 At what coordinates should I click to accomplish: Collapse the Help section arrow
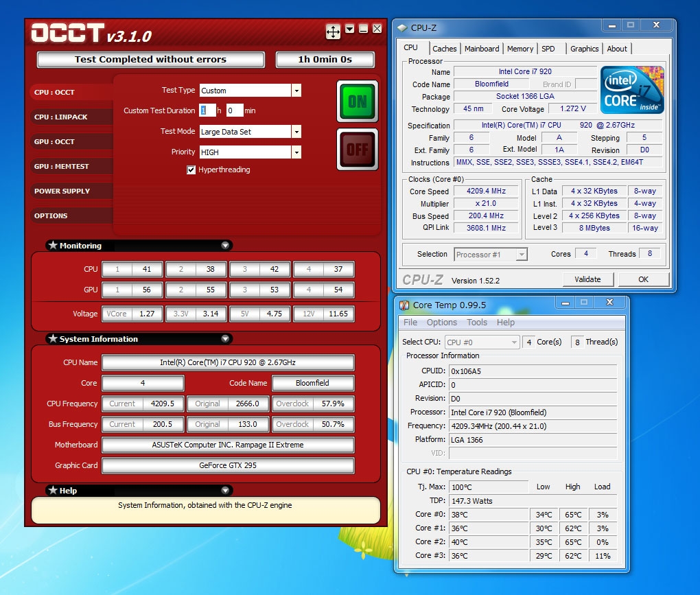226,491
